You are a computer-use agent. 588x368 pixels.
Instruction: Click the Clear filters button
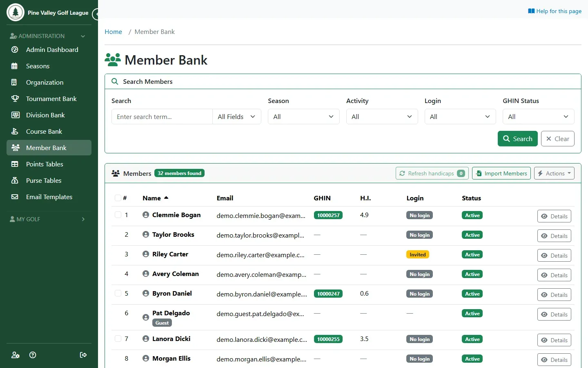click(558, 139)
